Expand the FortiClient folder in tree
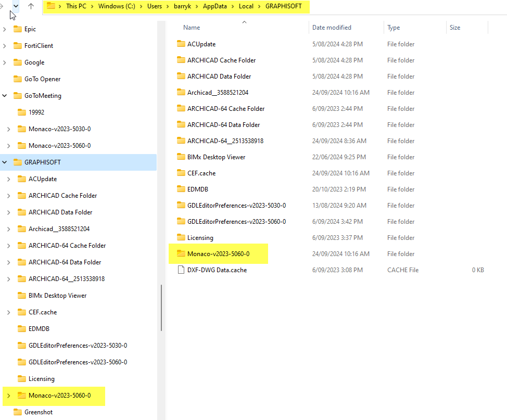This screenshot has width=507, height=420. pos(5,46)
